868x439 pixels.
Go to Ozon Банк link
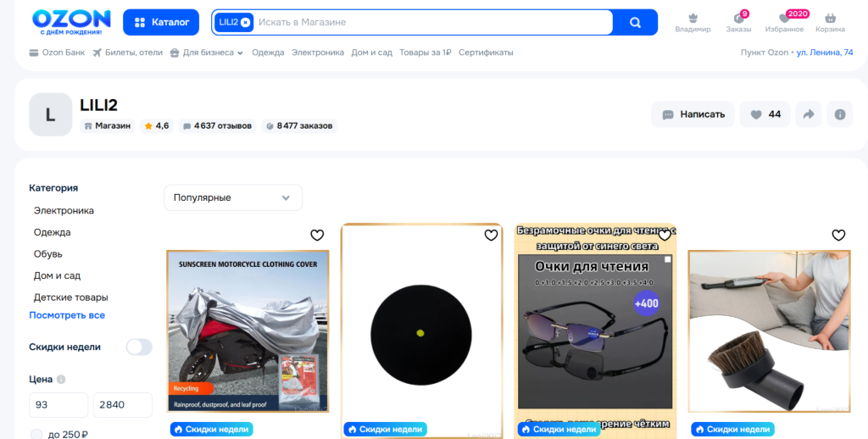pos(57,53)
